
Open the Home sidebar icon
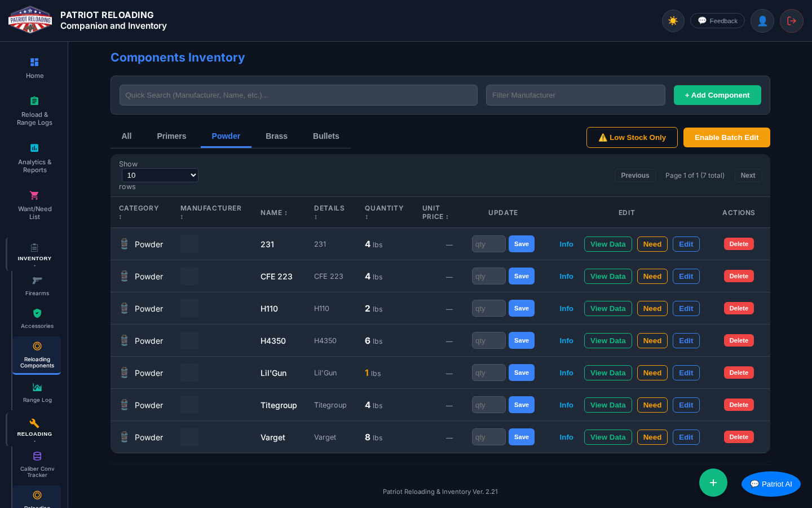(34, 62)
